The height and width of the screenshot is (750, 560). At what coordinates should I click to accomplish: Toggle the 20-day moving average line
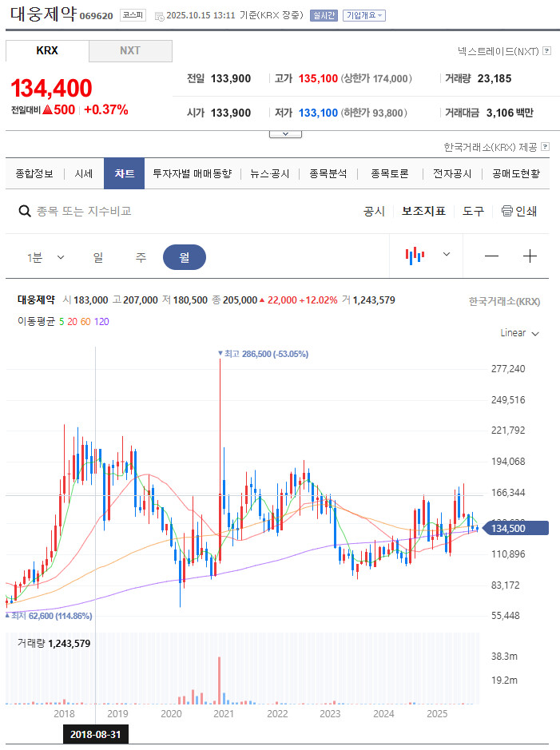coord(72,321)
